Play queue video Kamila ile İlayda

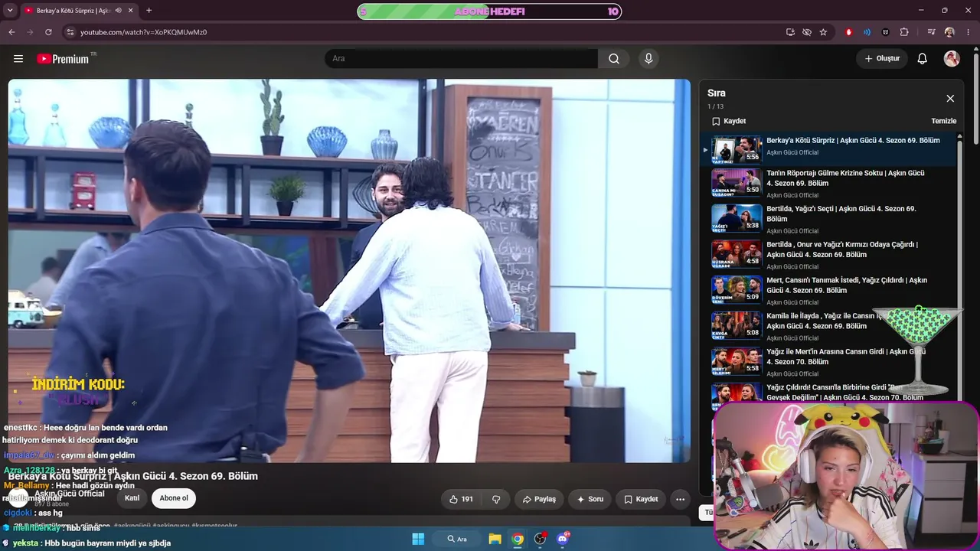829,326
